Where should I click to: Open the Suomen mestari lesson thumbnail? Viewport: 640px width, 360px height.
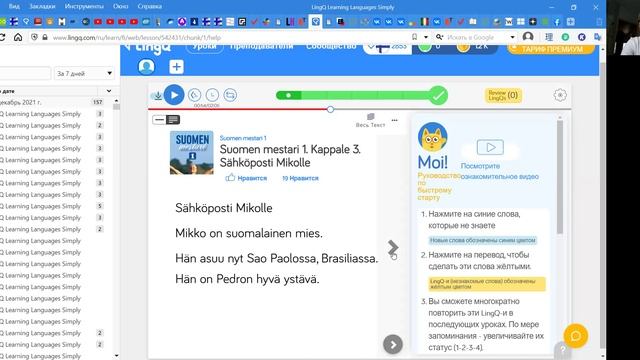point(191,153)
